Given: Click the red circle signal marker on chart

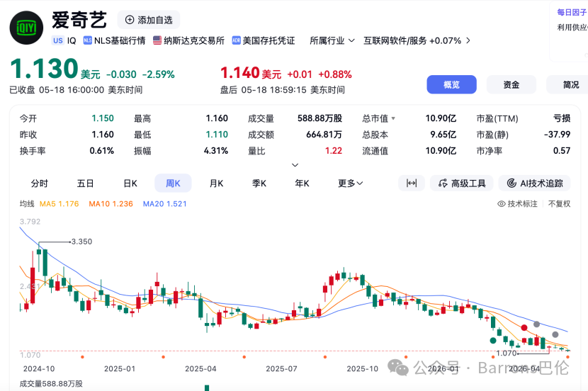Looking at the screenshot, I should point(524,328).
